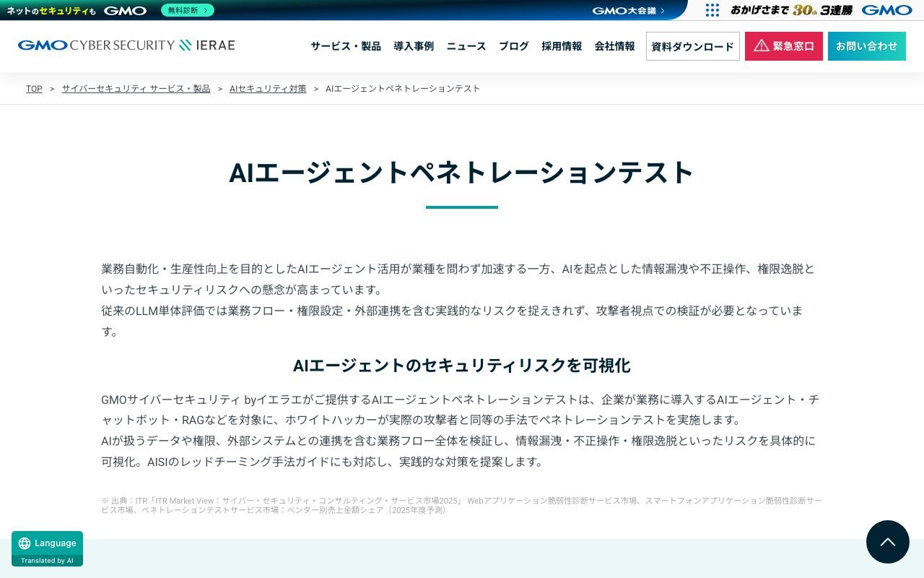This screenshot has width=924, height=578.
Task: Click the scroll-to-top arrow button
Action: 888,542
